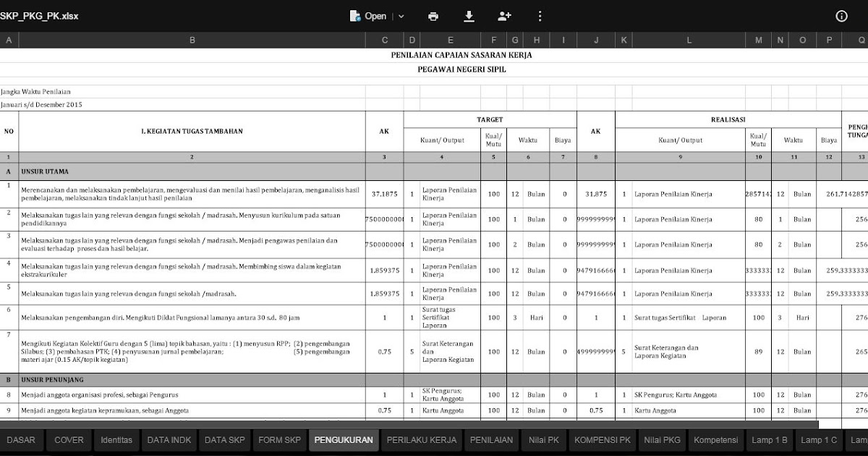This screenshot has width=868, height=456.
Task: Select the PENILAIAN sheet tab
Action: pos(491,439)
